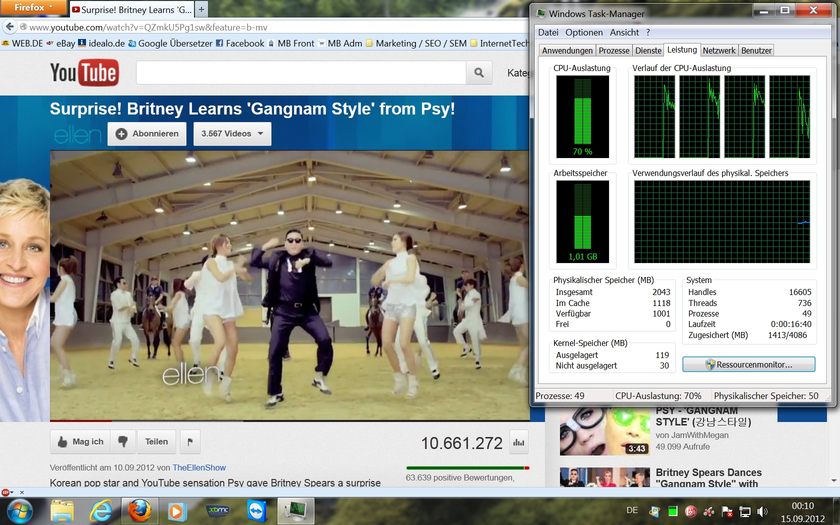Open the WEB.DE bookmark
The height and width of the screenshot is (525, 840).
tap(22, 43)
